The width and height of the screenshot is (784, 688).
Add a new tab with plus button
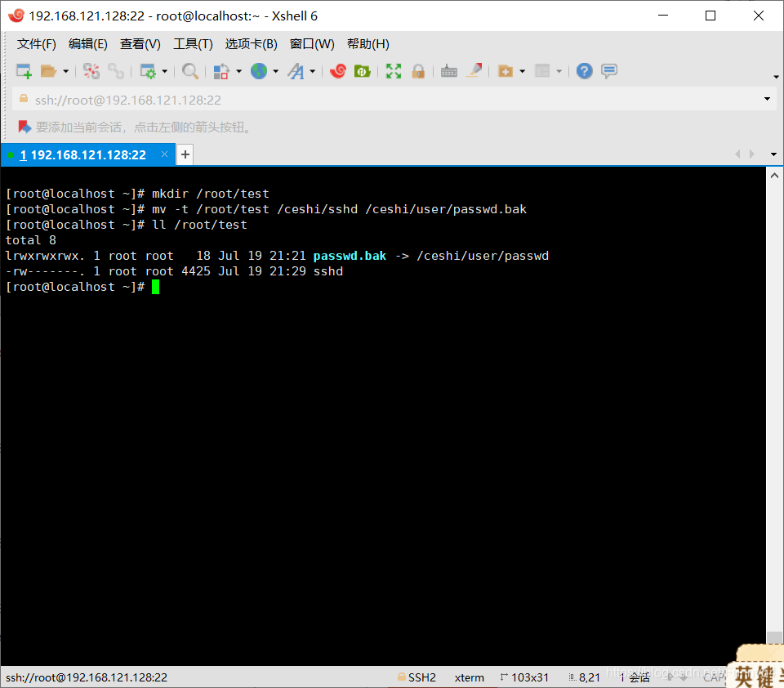[x=185, y=154]
